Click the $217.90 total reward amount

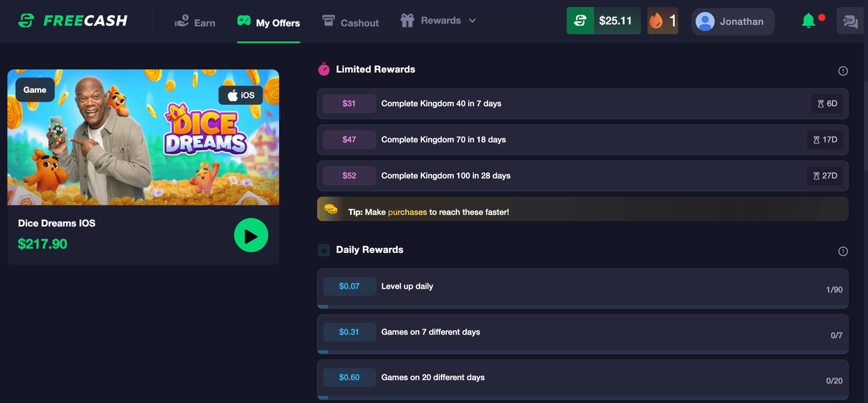43,244
